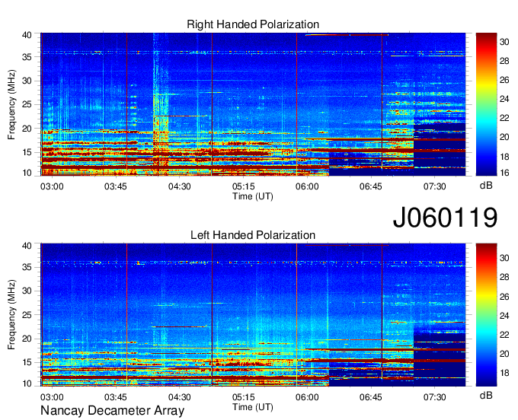Click 06:45 time tick on Right Handed plot
Image resolution: width=518 pixels, height=420 pixels.
pyautogui.click(x=371, y=186)
